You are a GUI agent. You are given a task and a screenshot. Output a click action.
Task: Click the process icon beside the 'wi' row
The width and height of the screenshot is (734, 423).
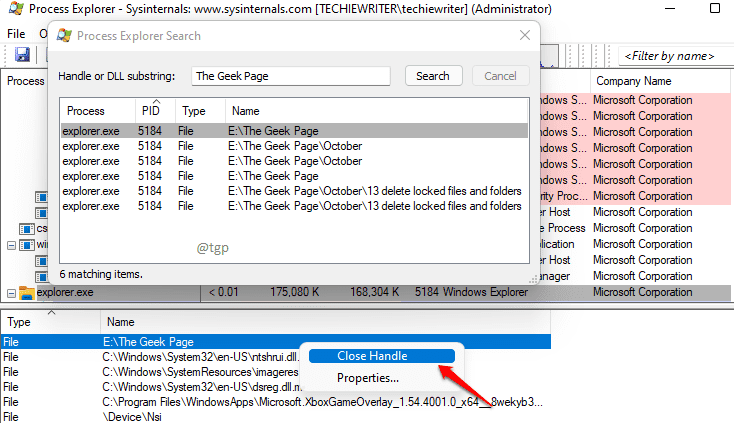coord(27,245)
